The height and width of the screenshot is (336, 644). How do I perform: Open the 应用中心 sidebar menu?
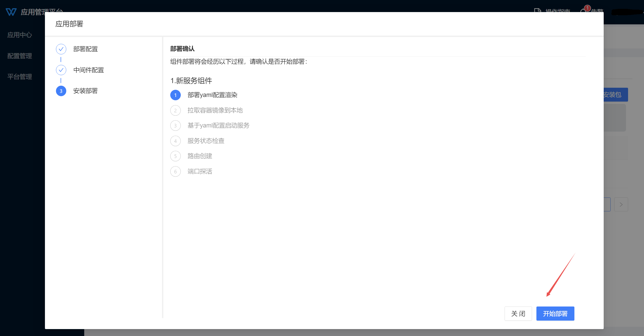[20, 35]
